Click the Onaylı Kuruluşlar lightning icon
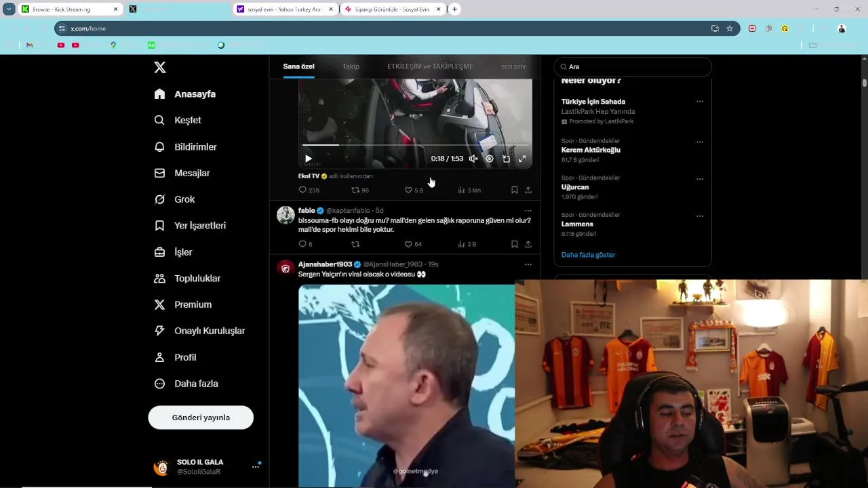The height and width of the screenshot is (488, 868). tap(159, 331)
